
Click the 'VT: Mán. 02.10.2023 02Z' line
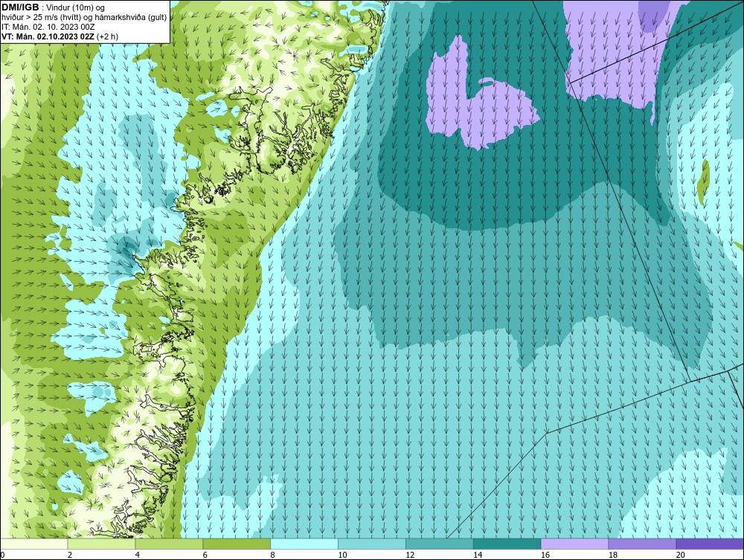point(48,36)
